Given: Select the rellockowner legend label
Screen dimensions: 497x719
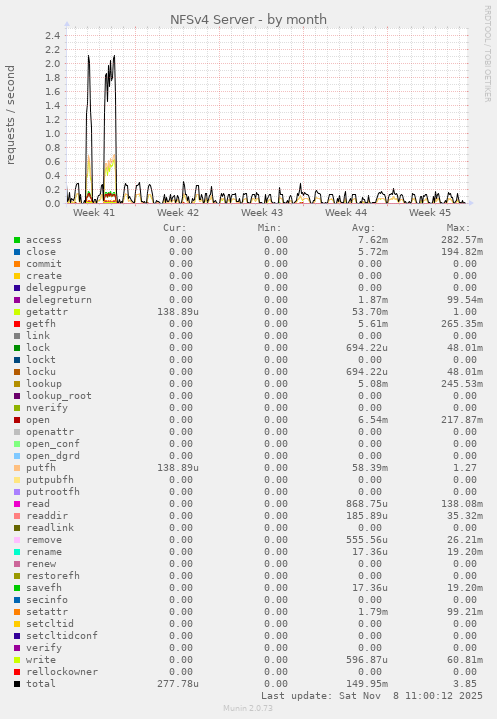Looking at the screenshot, I should 62,672.
